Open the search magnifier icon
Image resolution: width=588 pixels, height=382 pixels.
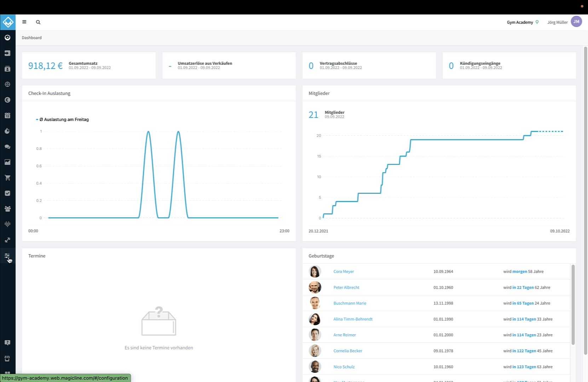pyautogui.click(x=38, y=22)
